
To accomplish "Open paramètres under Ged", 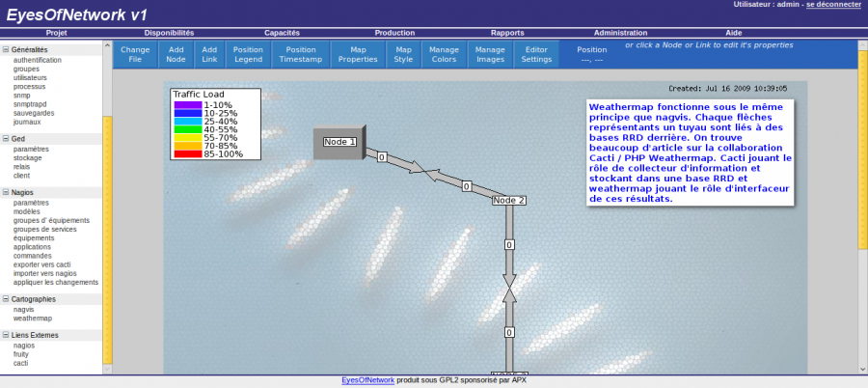I will click(31, 149).
